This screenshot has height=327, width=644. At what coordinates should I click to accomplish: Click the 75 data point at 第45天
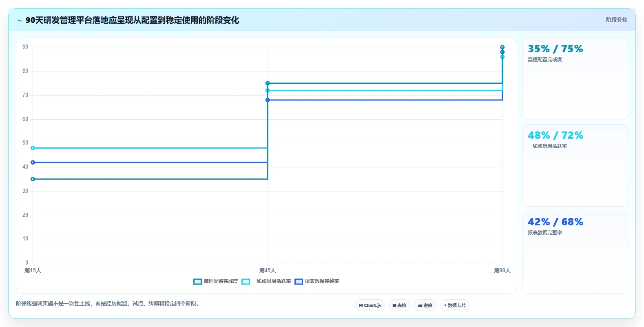pyautogui.click(x=268, y=83)
